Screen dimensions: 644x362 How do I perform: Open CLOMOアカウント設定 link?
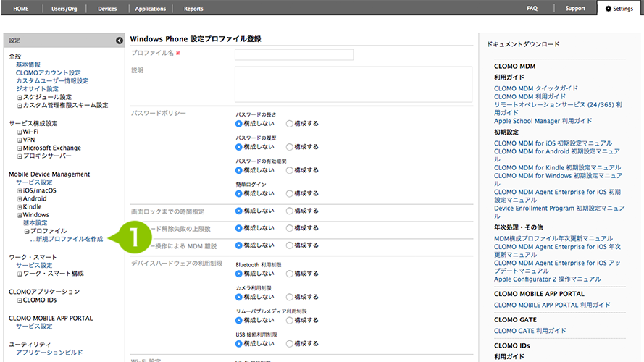48,72
